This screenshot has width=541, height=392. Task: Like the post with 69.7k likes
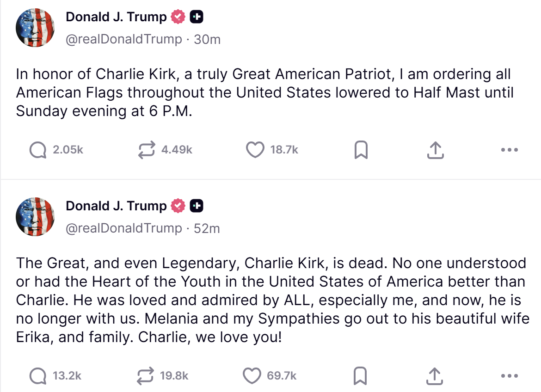point(252,376)
